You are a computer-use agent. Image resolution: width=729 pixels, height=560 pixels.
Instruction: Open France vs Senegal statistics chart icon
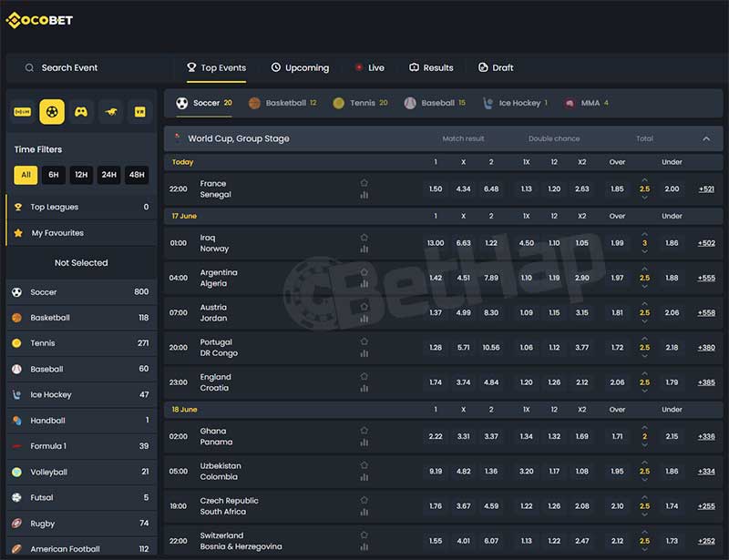(364, 195)
